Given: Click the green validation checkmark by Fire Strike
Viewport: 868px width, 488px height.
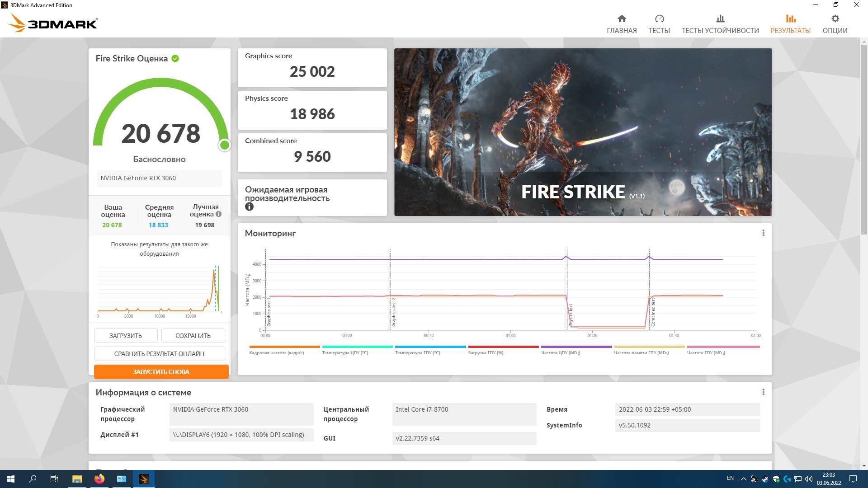Looking at the screenshot, I should click(x=175, y=58).
